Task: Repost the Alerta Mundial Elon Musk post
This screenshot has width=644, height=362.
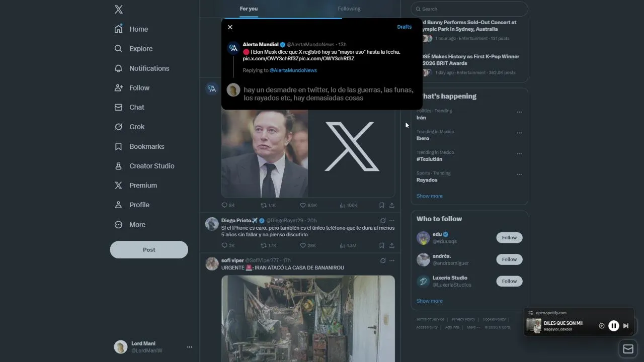Action: click(264, 205)
